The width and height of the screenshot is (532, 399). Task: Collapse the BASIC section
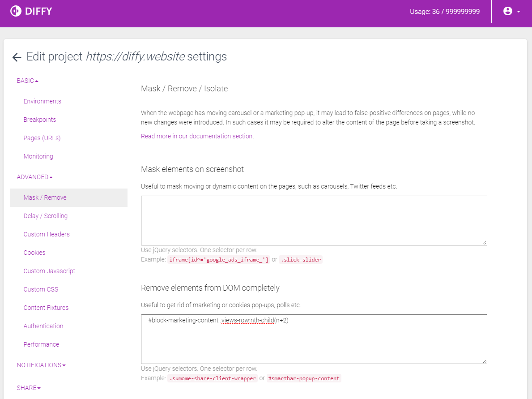[x=27, y=81]
